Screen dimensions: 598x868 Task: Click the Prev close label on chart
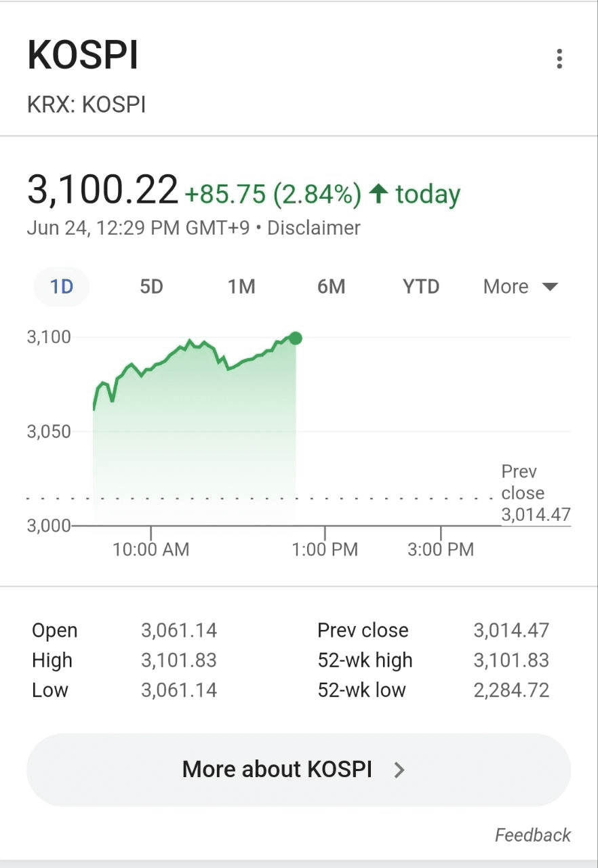(x=523, y=482)
